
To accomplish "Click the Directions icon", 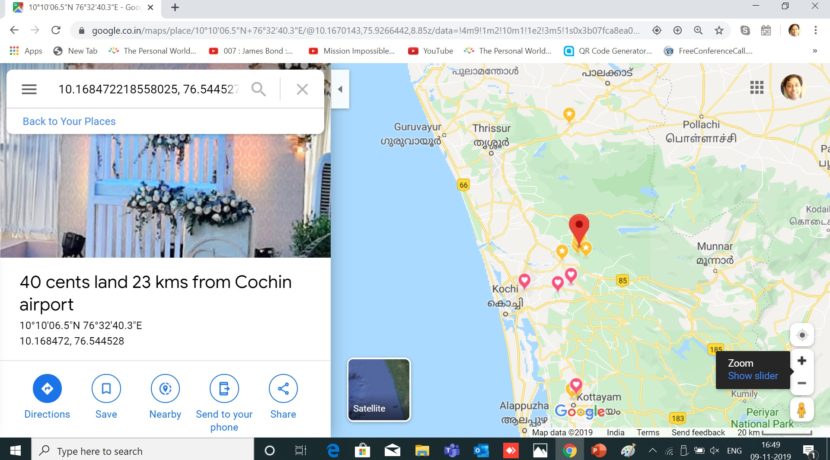I will click(x=47, y=388).
